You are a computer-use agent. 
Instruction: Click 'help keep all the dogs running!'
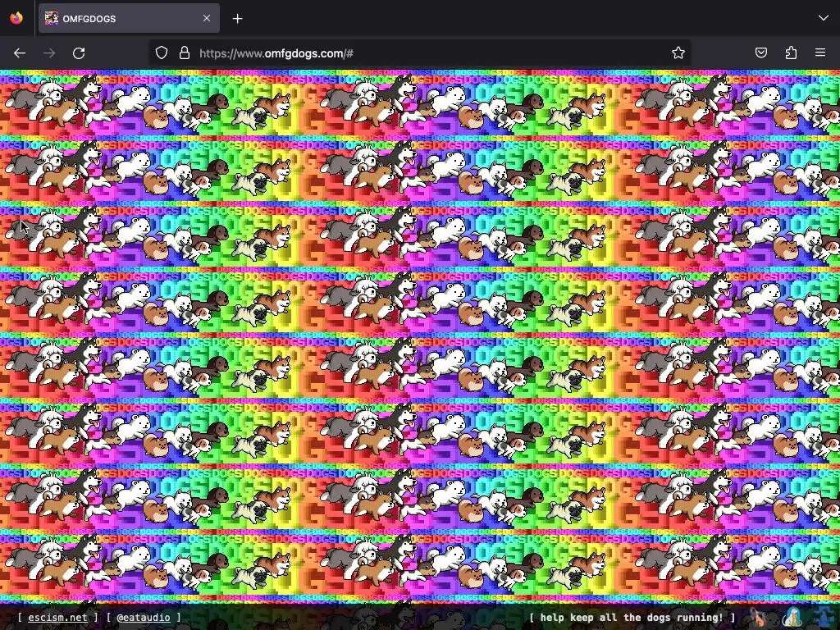click(632, 617)
